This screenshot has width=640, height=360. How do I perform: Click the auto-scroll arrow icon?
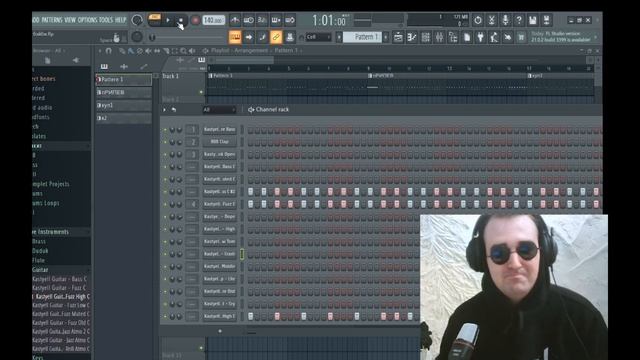click(x=249, y=37)
